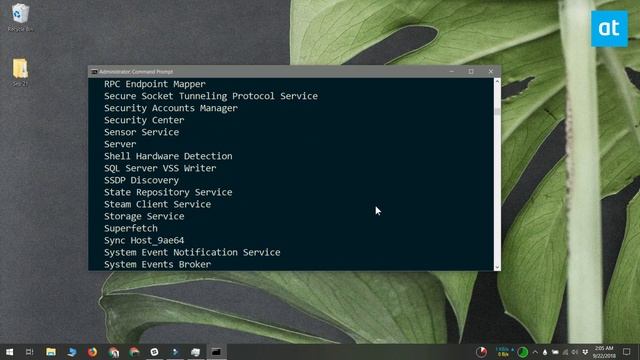Click the Command Prompt title bar icon
The width and height of the screenshot is (640, 360).
click(94, 71)
